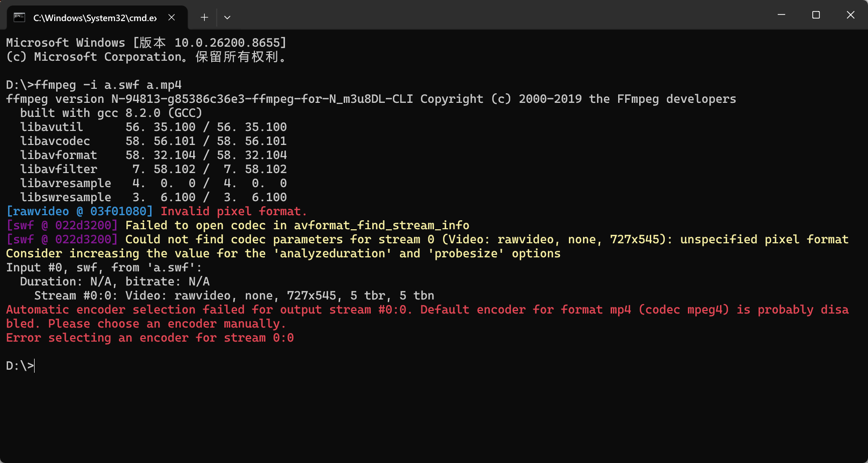The image size is (868, 463).
Task: Select the C:\Windows\System32\cmd.exe tab
Action: [97, 18]
